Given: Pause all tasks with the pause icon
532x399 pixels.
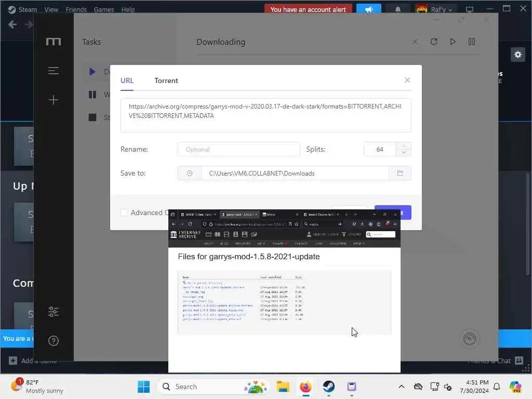Looking at the screenshot, I should coord(472,42).
